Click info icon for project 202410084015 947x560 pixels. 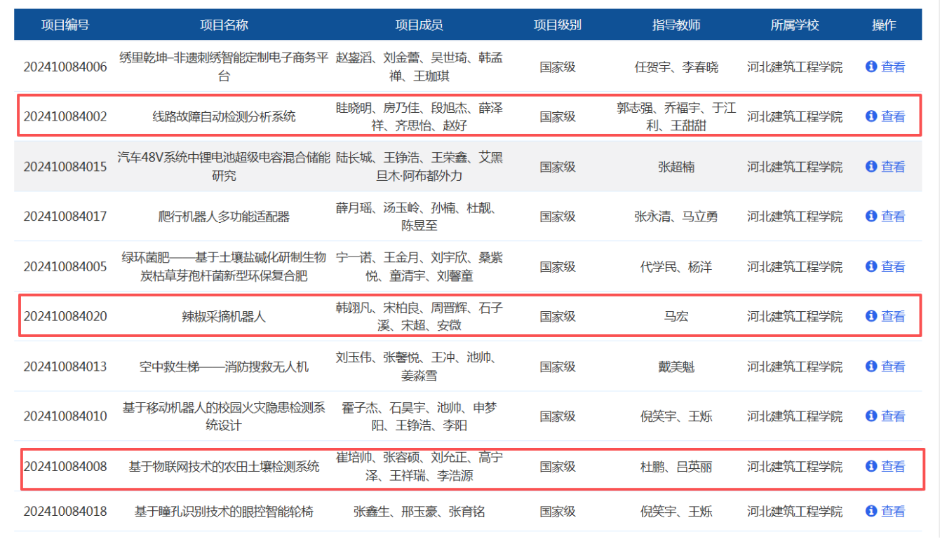point(871,166)
